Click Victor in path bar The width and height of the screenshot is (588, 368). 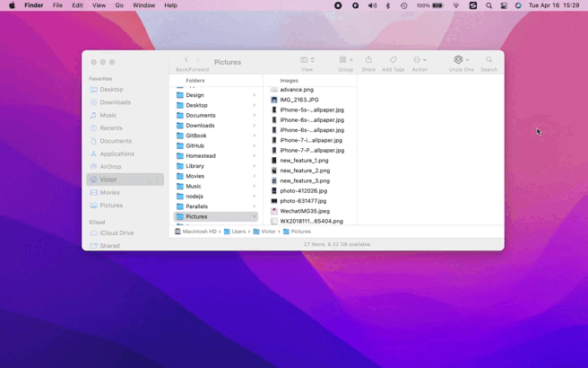[x=264, y=232]
